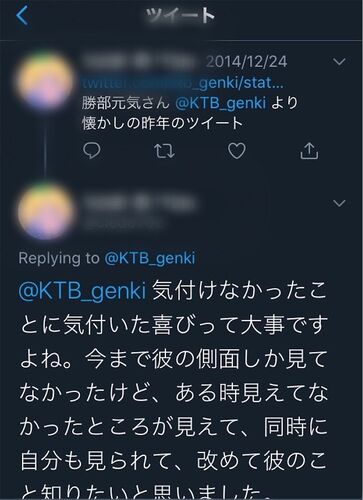Image resolution: width=363 pixels, height=500 pixels.
Task: Tap the blurred handle under second author name
Action: click(122, 223)
